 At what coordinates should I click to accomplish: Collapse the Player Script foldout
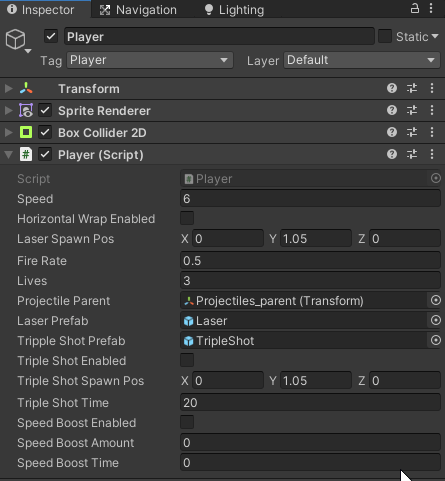coord(9,155)
